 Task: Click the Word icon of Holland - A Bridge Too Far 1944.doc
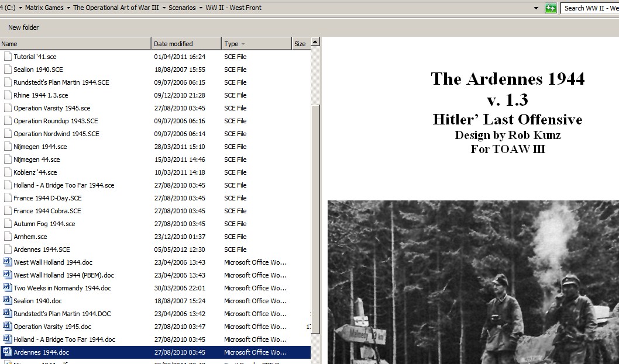8,339
